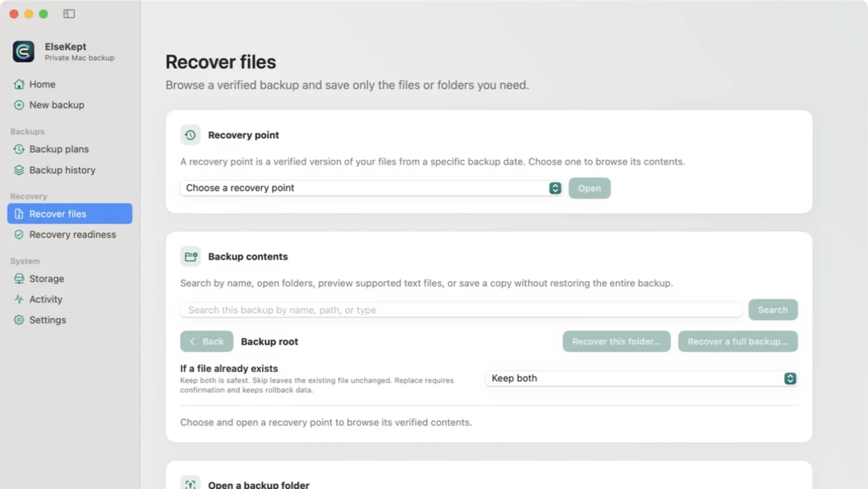Click the Open recovery point button

point(589,188)
